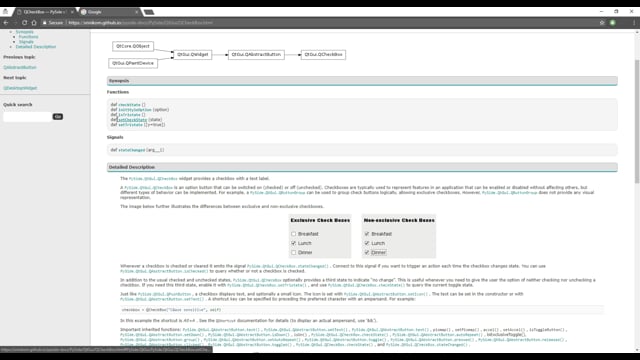640x360 pixels.
Task: Open the setCheckState function link
Action: tap(132, 120)
